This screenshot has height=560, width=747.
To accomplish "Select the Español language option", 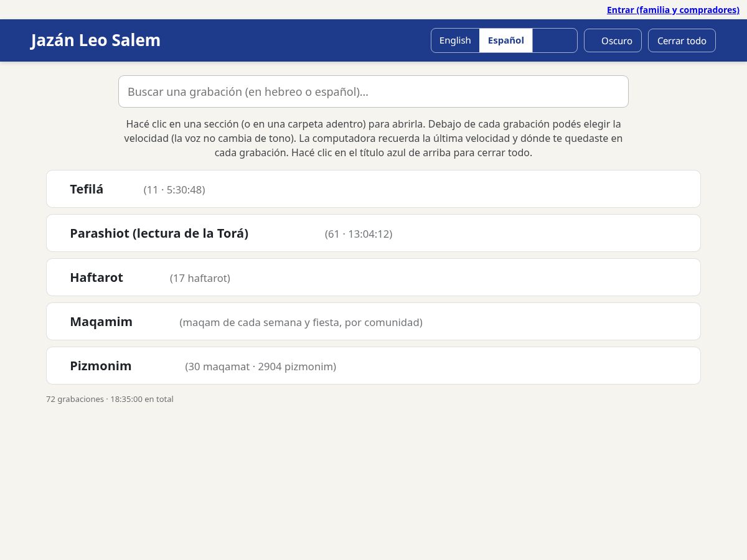I will tap(506, 40).
